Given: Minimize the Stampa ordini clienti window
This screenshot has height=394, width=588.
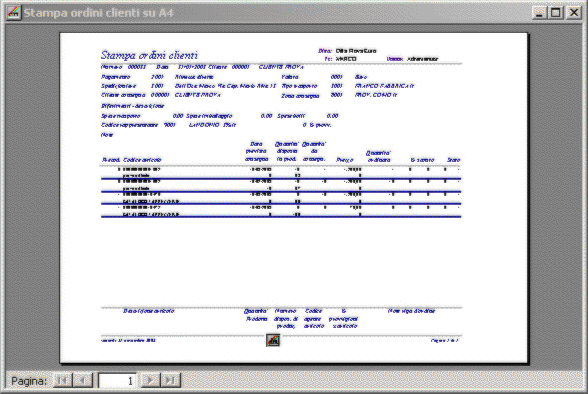Looking at the screenshot, I should pos(539,13).
